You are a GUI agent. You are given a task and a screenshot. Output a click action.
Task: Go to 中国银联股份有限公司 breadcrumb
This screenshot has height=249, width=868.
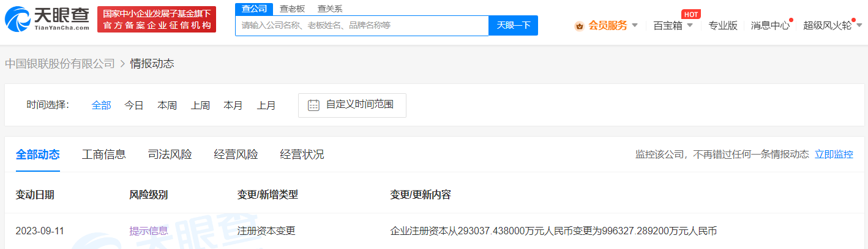(60, 64)
